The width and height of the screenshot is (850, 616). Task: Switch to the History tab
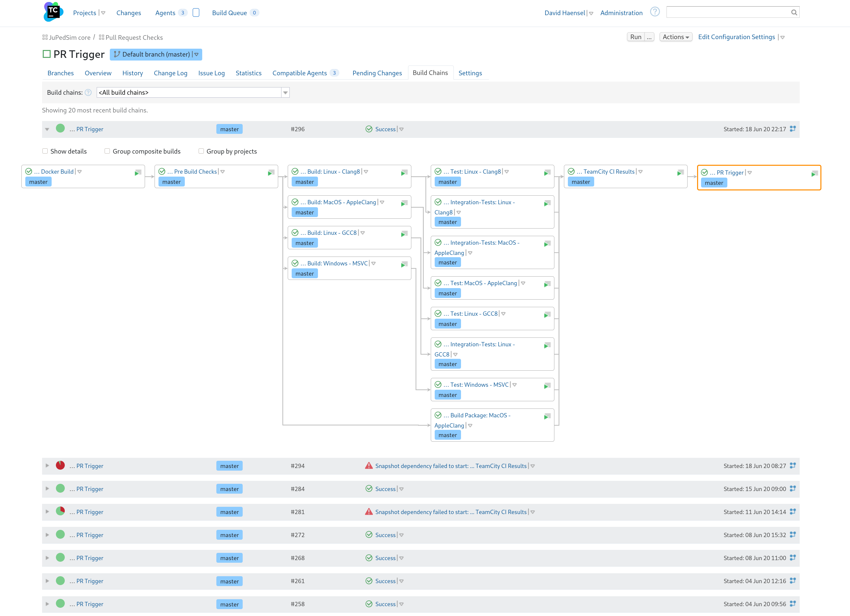pos(133,73)
